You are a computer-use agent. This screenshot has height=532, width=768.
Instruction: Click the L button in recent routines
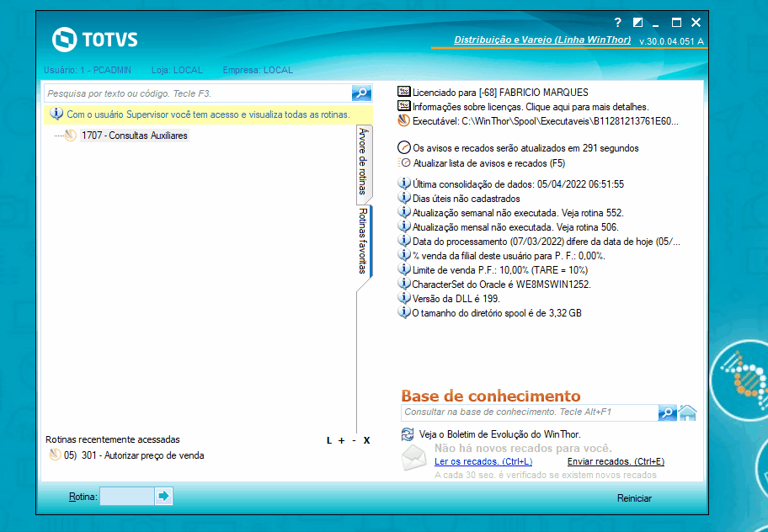point(329,440)
